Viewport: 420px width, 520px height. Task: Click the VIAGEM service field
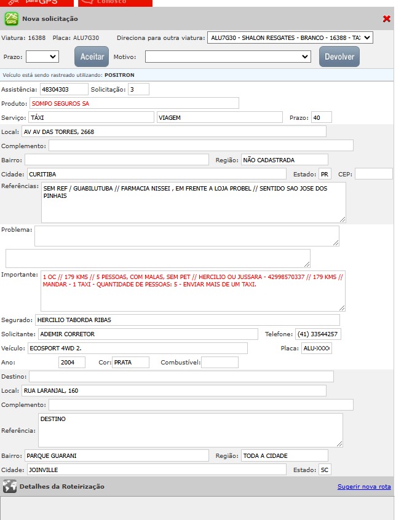[220, 117]
